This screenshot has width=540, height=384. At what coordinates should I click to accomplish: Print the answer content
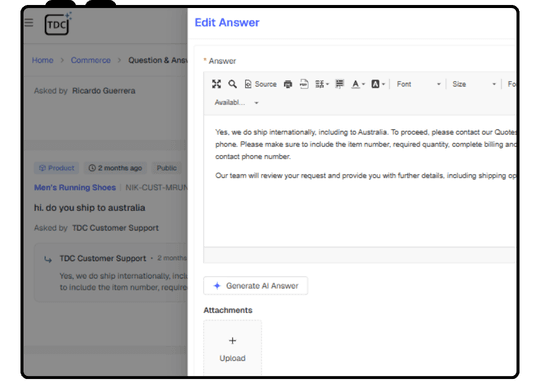point(288,84)
